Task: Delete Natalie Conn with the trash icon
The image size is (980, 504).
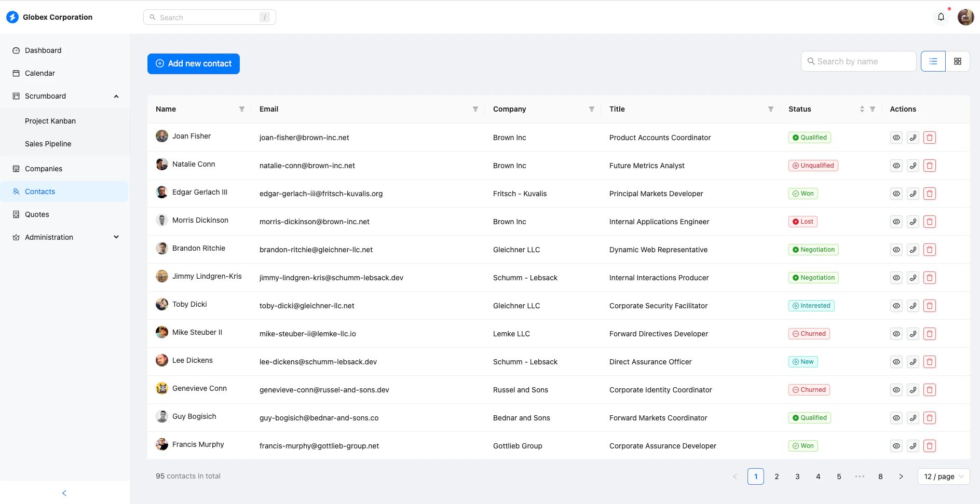Action: point(930,165)
